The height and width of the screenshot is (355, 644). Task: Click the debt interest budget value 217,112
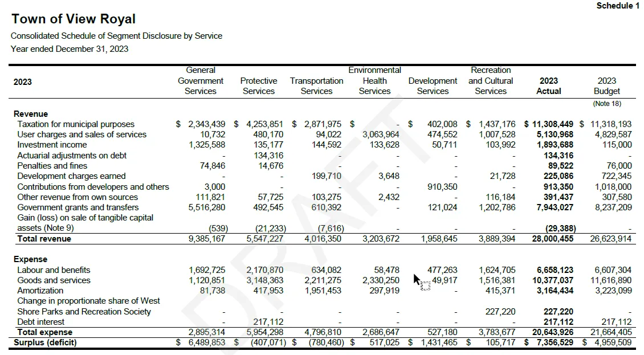tap(617, 322)
